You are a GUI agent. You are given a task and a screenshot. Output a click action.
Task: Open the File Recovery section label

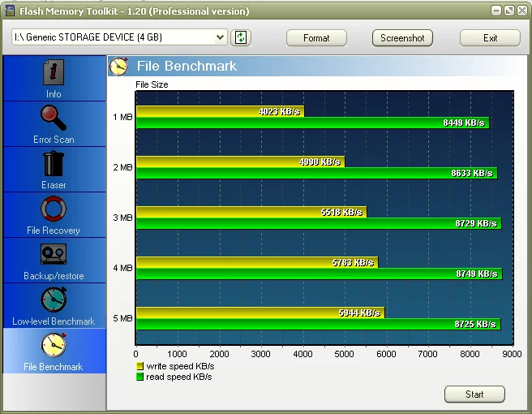(x=54, y=231)
